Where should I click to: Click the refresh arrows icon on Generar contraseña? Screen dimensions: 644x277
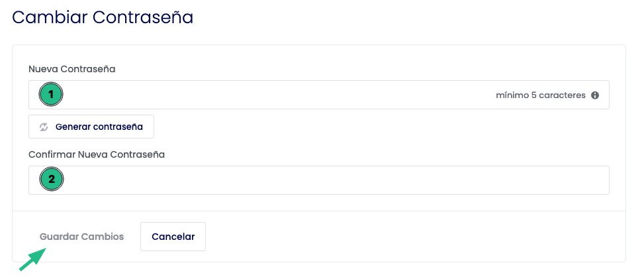click(x=44, y=127)
